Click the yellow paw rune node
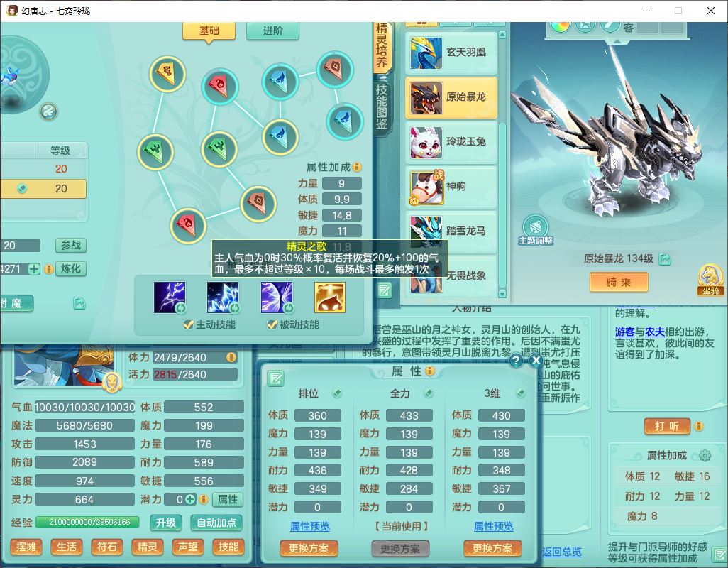728x568 pixels. pyautogui.click(x=167, y=73)
